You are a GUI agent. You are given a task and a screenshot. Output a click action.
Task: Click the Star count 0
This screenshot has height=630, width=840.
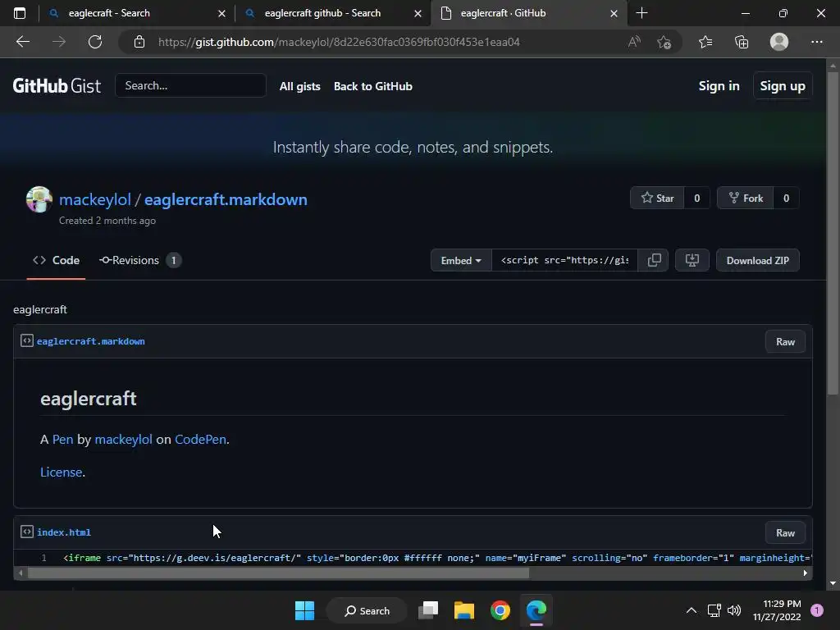click(x=697, y=199)
